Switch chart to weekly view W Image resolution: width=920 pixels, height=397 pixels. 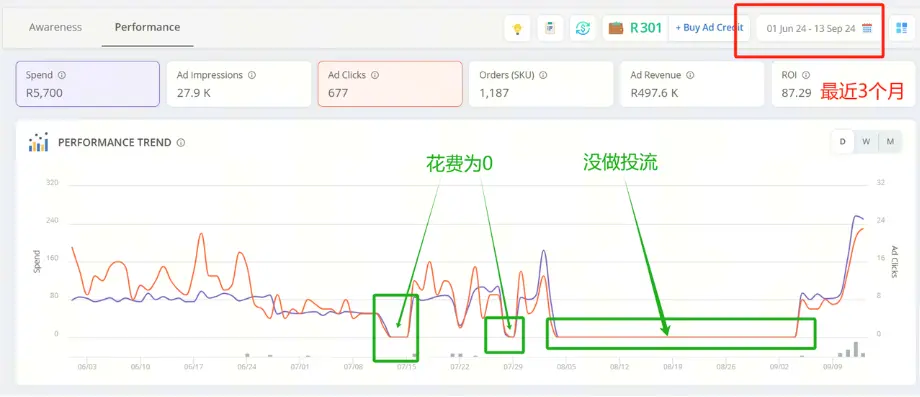(x=866, y=141)
